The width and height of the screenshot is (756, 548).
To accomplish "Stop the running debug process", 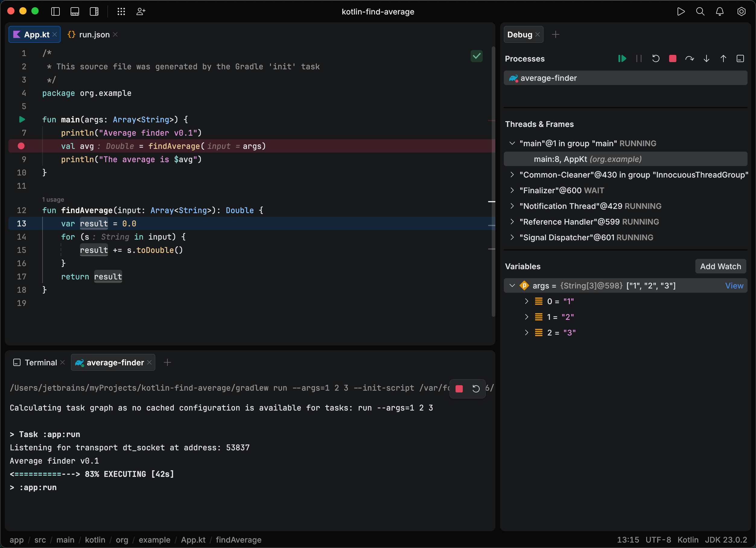I will [672, 58].
